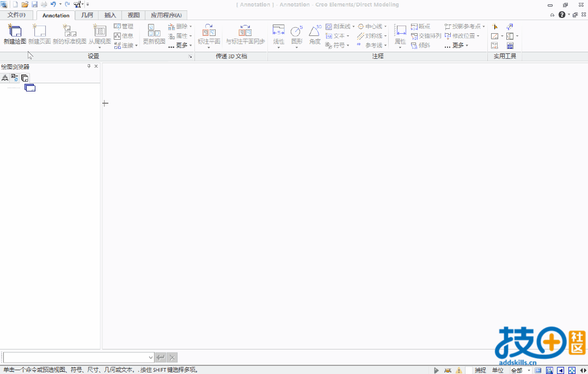
Task: Open 更多 dropdown in 注释 group
Action: coord(456,45)
